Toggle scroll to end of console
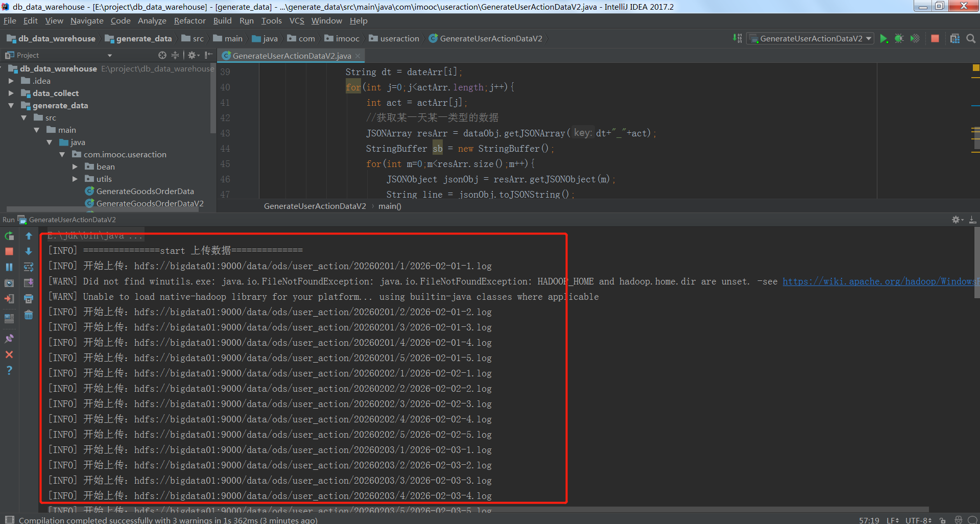Image resolution: width=980 pixels, height=524 pixels. click(29, 283)
